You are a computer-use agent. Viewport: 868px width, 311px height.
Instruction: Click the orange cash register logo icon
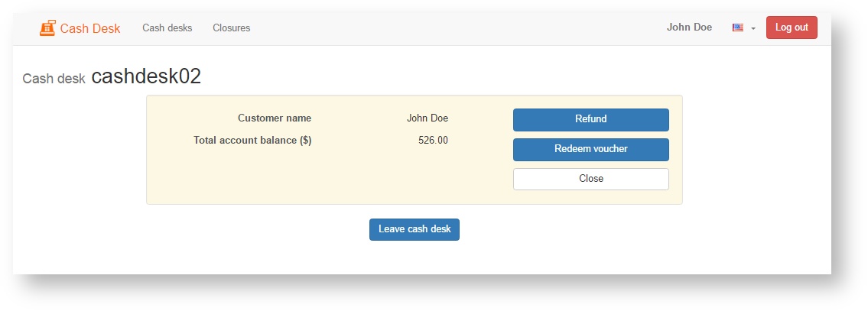47,28
